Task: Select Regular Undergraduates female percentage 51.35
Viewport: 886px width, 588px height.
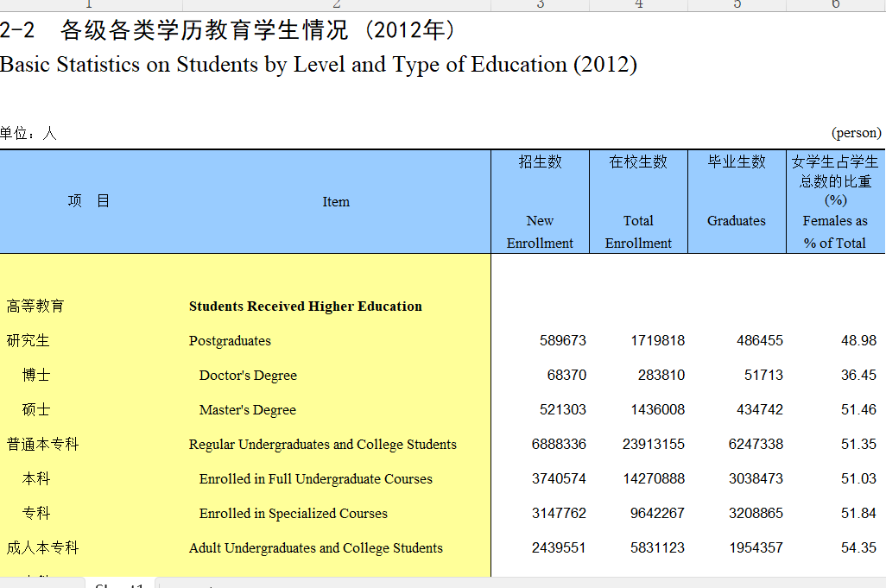Action: pos(859,444)
